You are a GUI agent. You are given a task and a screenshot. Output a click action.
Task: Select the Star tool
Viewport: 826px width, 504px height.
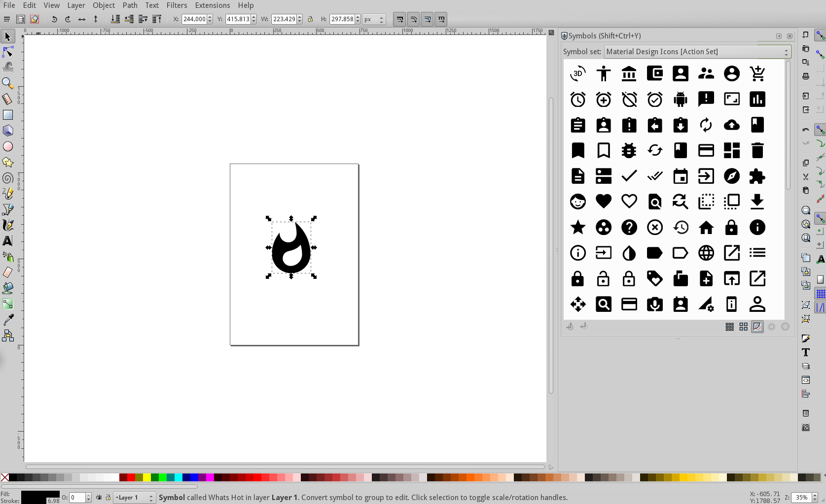click(x=8, y=162)
